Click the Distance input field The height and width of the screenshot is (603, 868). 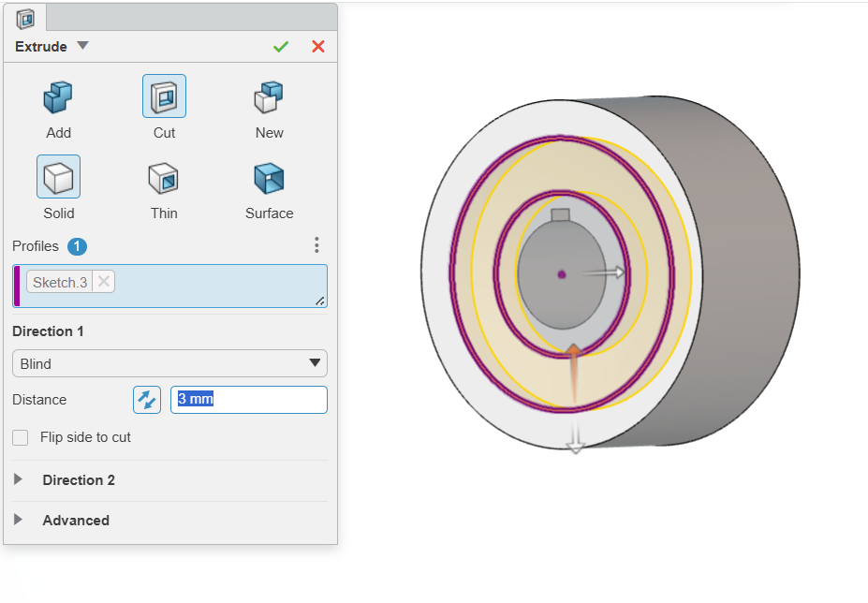(x=249, y=399)
